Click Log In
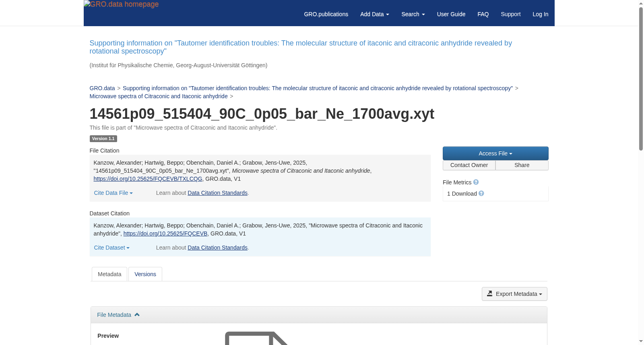Viewport: 644px width, 345px height. (x=540, y=14)
